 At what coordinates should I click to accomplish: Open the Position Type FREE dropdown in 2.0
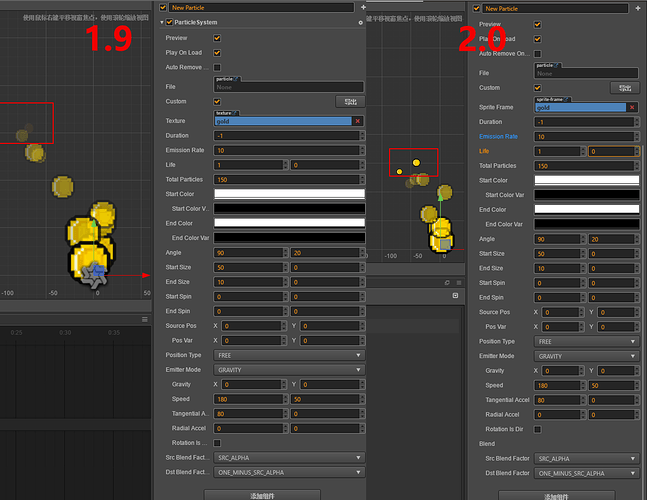click(x=586, y=342)
